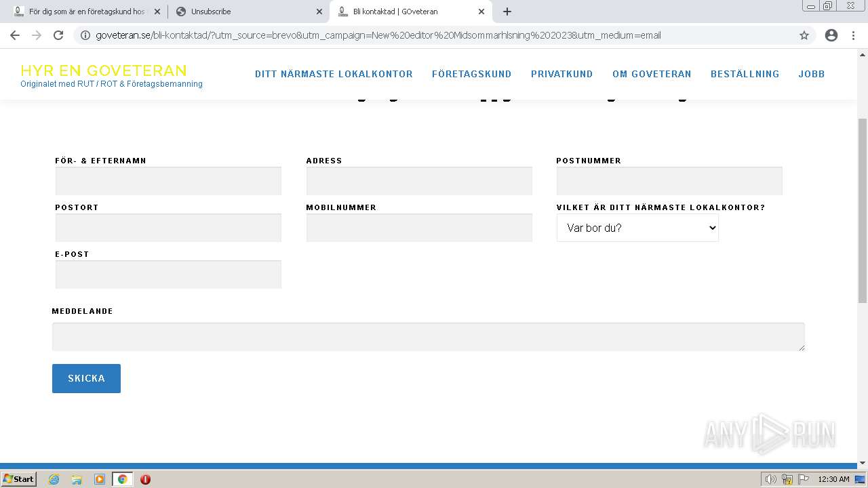Focus the 'För- & efternamn' input field
868x488 pixels.
click(168, 181)
